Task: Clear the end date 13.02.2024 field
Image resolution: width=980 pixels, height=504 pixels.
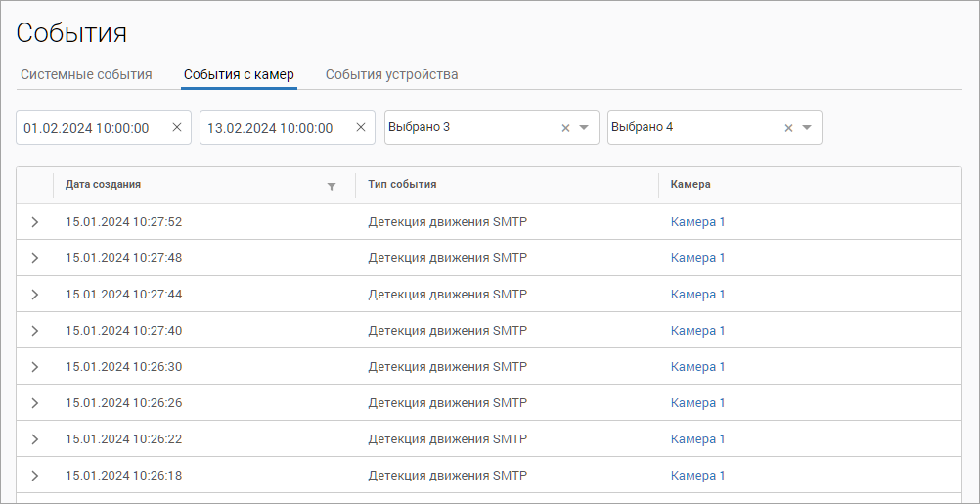Action: point(361,127)
